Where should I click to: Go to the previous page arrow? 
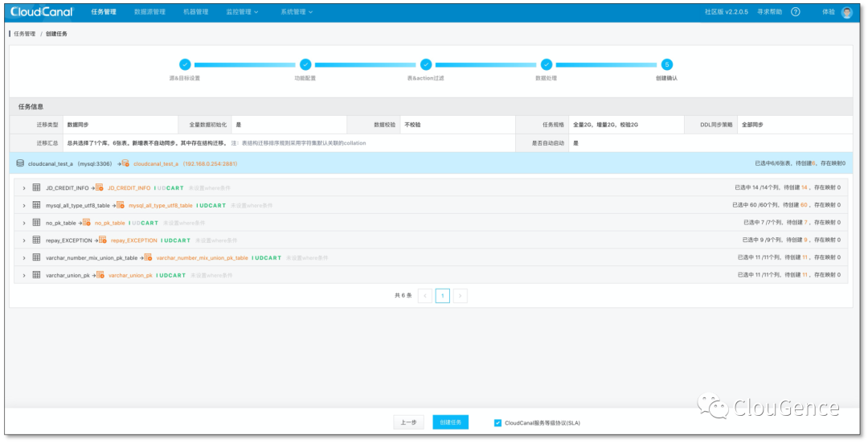(x=425, y=296)
